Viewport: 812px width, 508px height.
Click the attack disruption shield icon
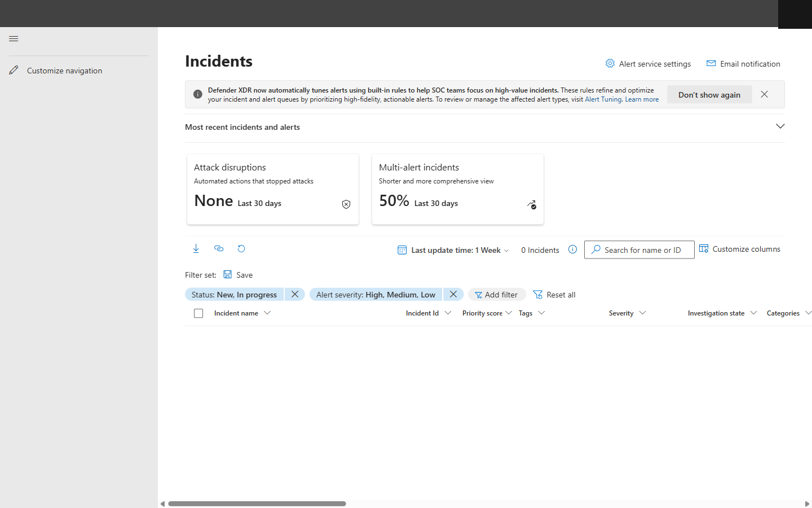[x=346, y=204]
